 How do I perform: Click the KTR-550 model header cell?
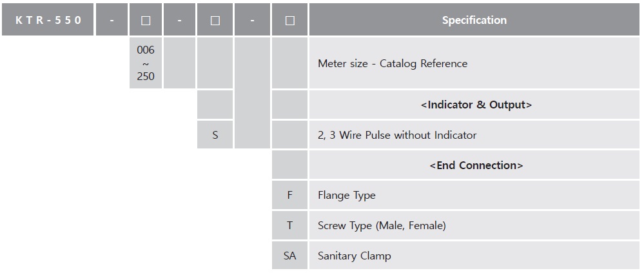point(48,20)
